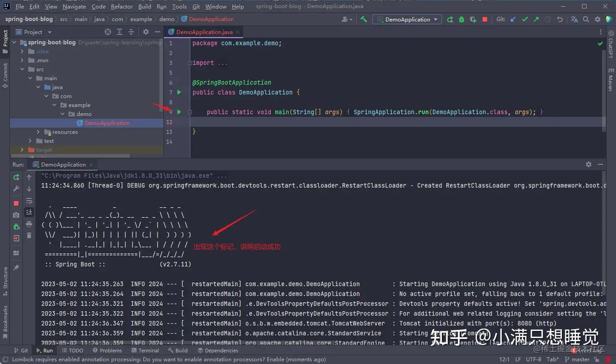Open IDE settings gear in the main toolbar

(598, 19)
